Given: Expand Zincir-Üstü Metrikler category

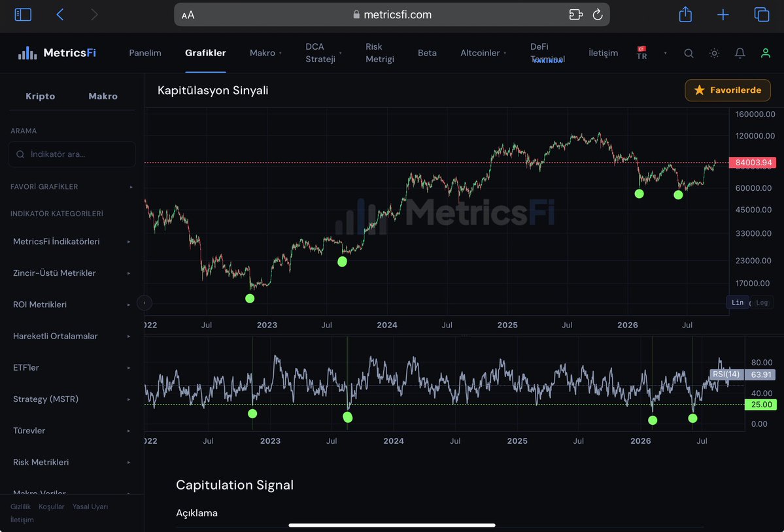Looking at the screenshot, I should (72, 273).
